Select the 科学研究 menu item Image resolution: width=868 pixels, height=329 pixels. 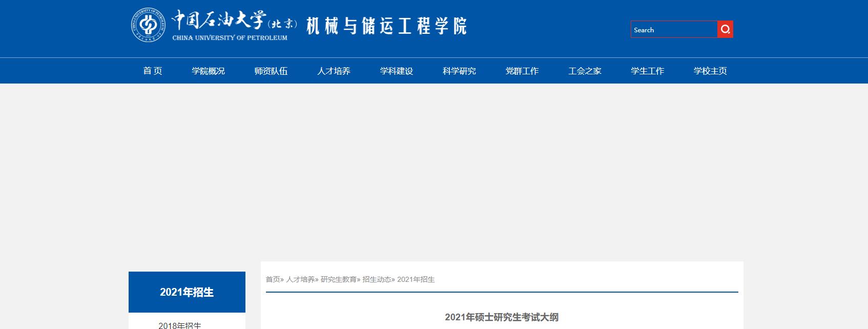(459, 71)
